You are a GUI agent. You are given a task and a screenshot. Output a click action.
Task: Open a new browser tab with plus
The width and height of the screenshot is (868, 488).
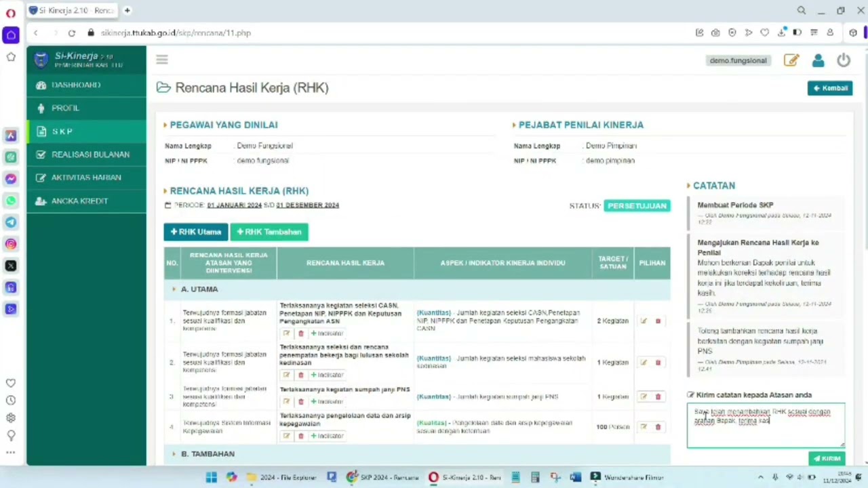coord(127,10)
